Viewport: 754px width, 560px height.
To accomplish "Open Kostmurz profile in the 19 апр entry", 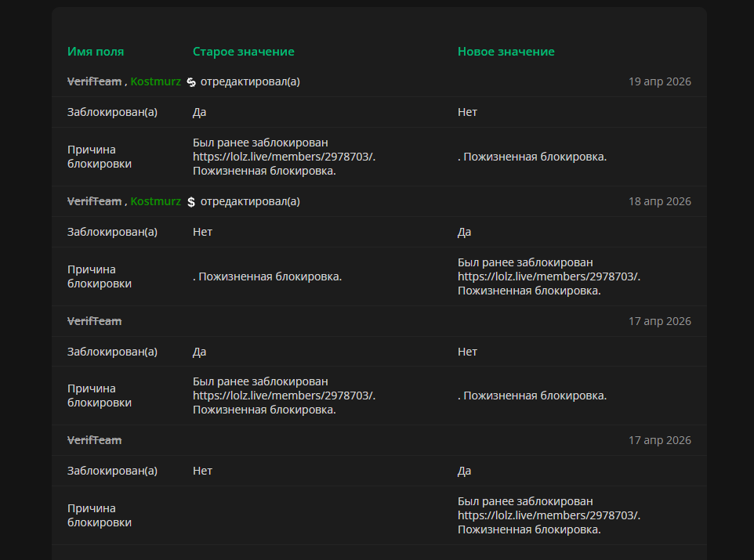I will [155, 81].
